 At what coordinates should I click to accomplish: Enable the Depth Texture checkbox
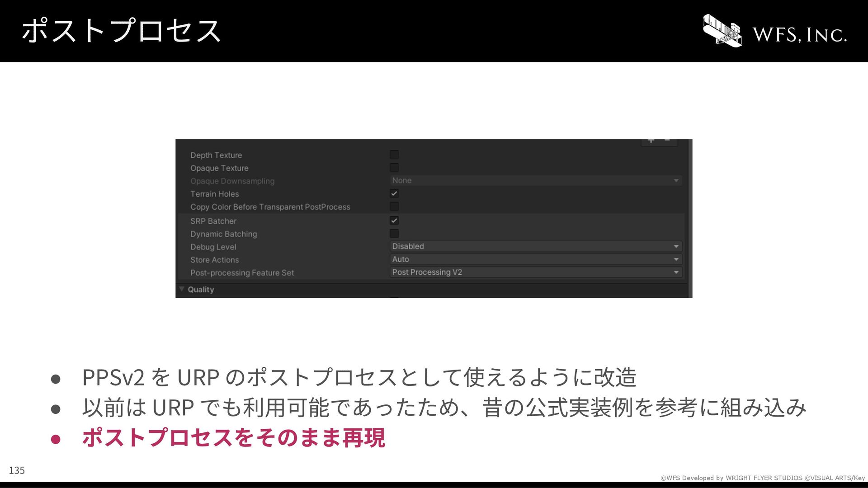(x=394, y=155)
